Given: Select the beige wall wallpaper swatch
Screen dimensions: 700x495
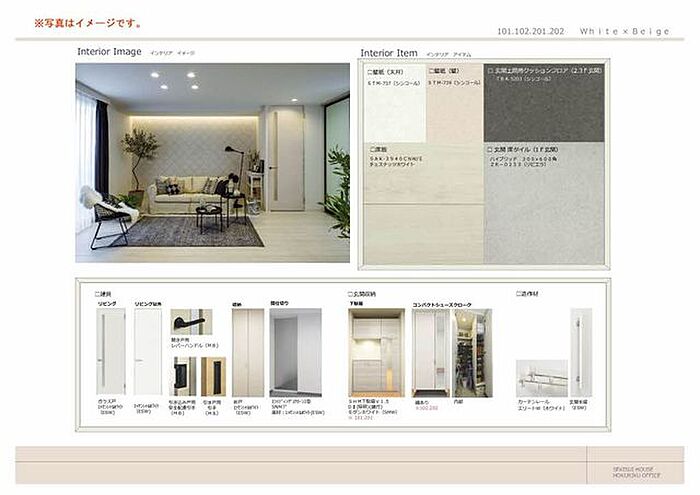Looking at the screenshot, I should click(x=455, y=112).
